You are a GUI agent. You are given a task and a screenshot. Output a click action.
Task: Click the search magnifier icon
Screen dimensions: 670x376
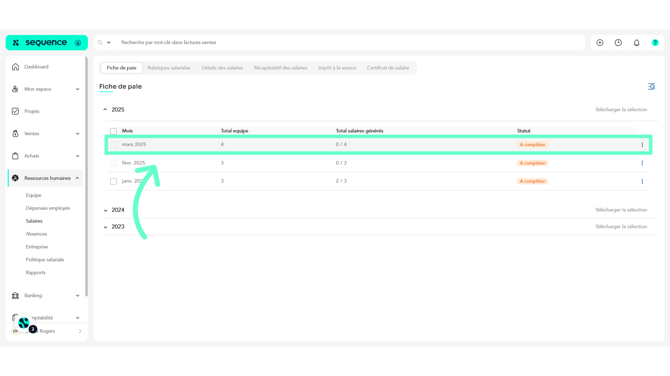tap(100, 43)
